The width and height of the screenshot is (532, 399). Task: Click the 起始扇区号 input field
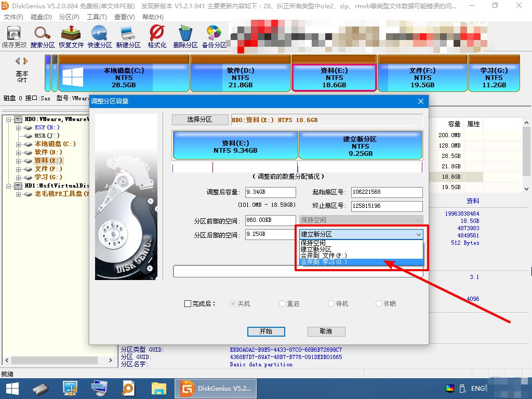(x=387, y=192)
